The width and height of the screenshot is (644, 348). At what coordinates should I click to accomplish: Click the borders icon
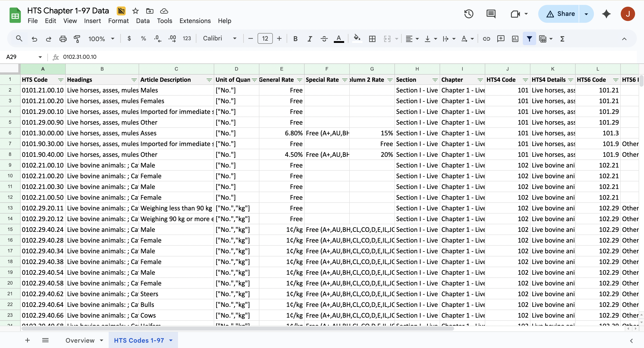372,39
